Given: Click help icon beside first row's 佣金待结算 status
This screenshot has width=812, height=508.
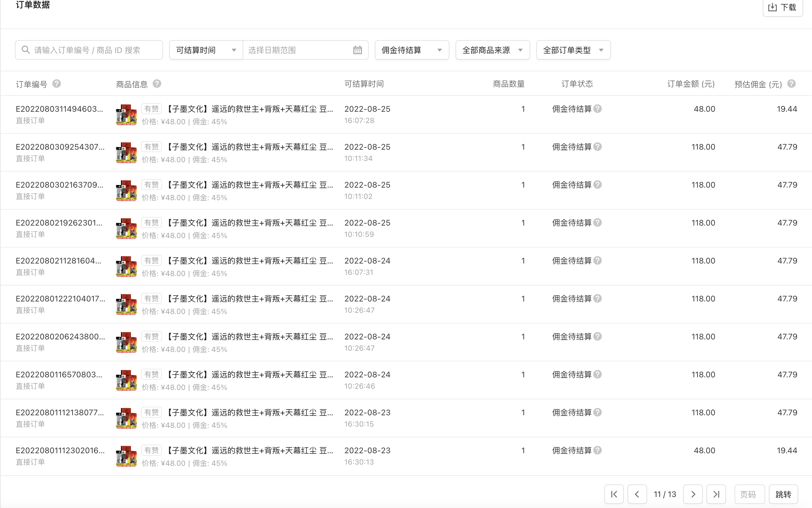Looking at the screenshot, I should click(598, 109).
